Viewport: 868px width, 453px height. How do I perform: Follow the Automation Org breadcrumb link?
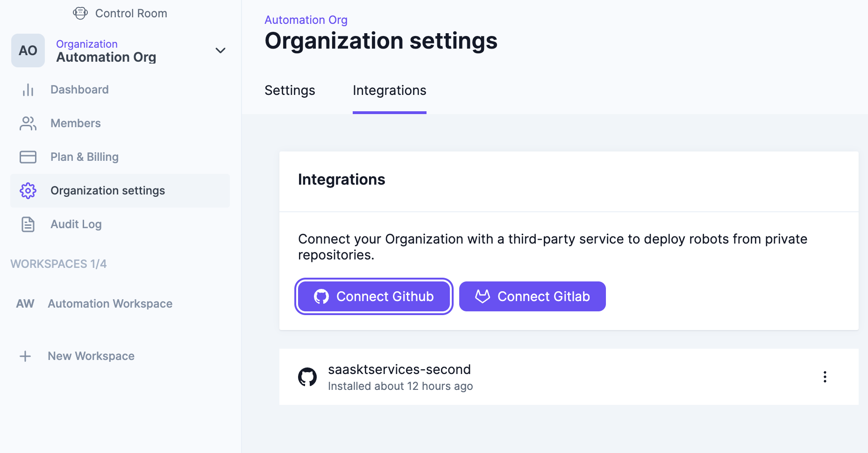[x=306, y=20]
